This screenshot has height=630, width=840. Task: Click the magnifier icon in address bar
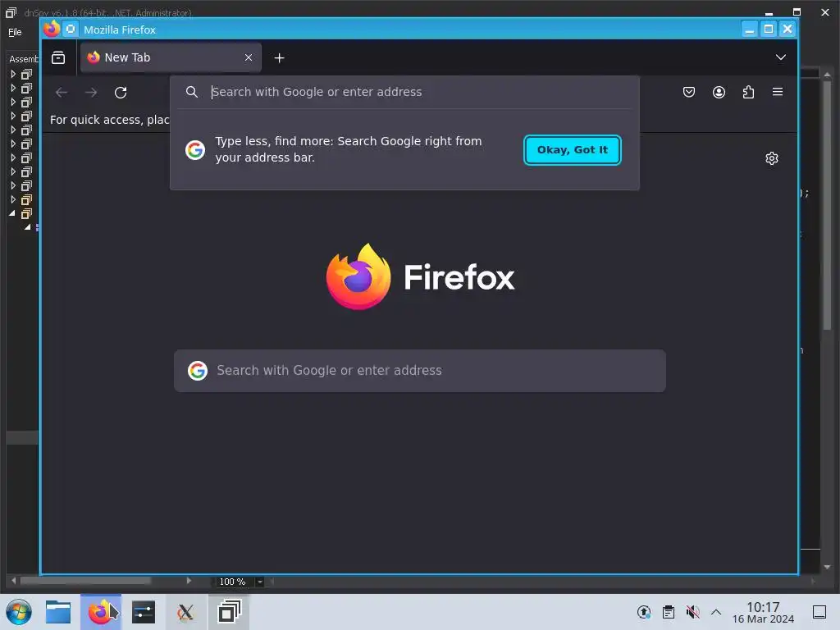(x=192, y=92)
